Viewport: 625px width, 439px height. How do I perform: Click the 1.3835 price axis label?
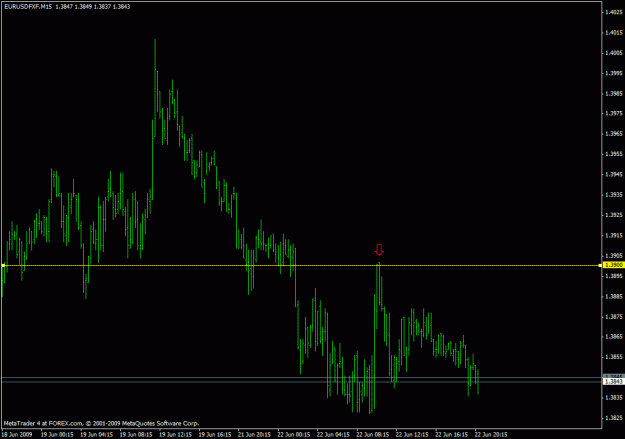[x=614, y=398]
